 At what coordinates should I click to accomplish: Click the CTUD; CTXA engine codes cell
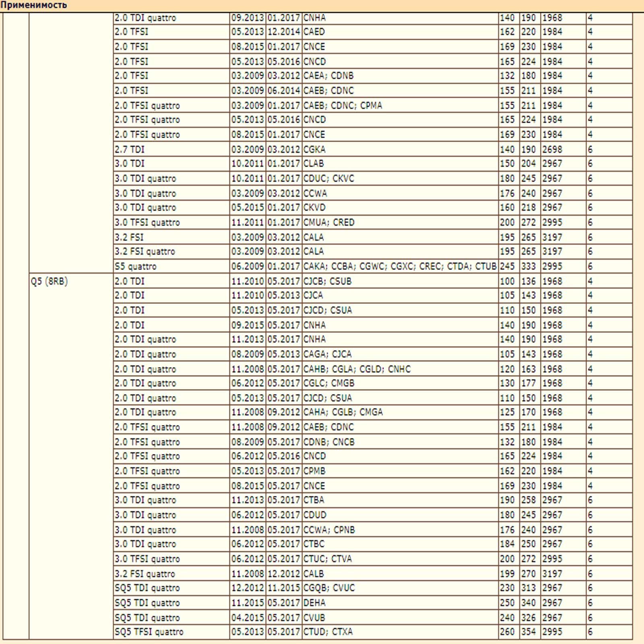(x=328, y=632)
